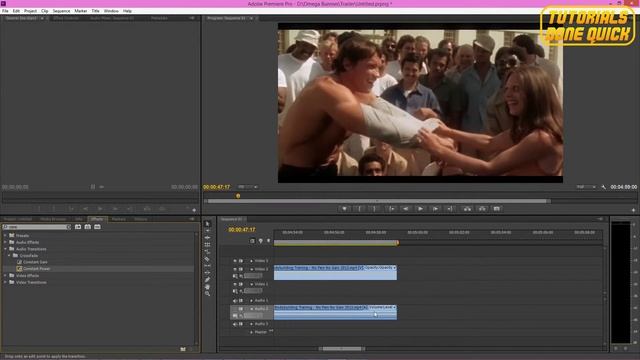Image resolution: width=640 pixels, height=360 pixels.
Task: Toggle Video 3 track output eye
Action: [x=235, y=261]
